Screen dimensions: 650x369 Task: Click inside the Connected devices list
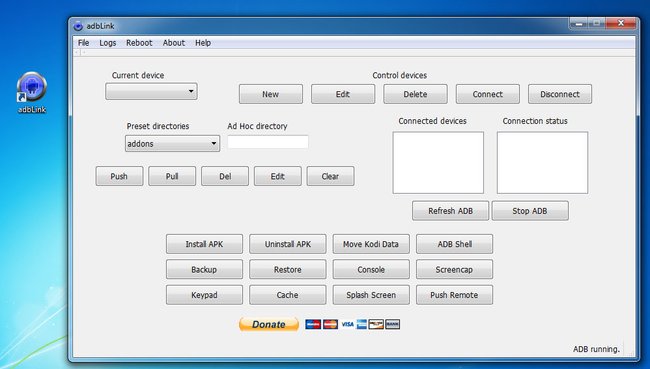(438, 163)
